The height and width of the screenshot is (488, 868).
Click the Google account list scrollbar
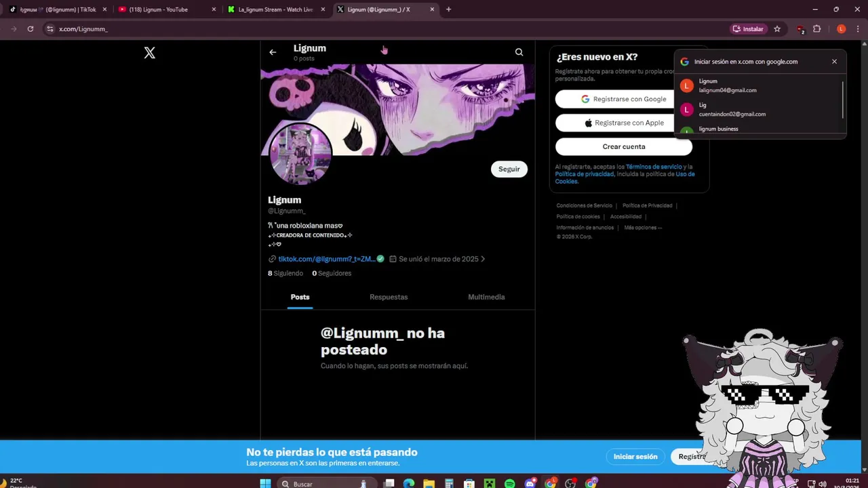(844, 100)
